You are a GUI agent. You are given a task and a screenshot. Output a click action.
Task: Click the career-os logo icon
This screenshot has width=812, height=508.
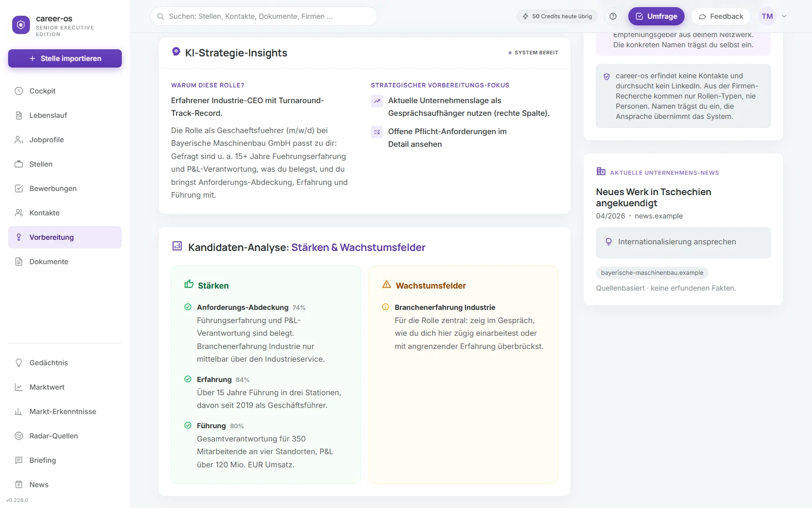(21, 24)
